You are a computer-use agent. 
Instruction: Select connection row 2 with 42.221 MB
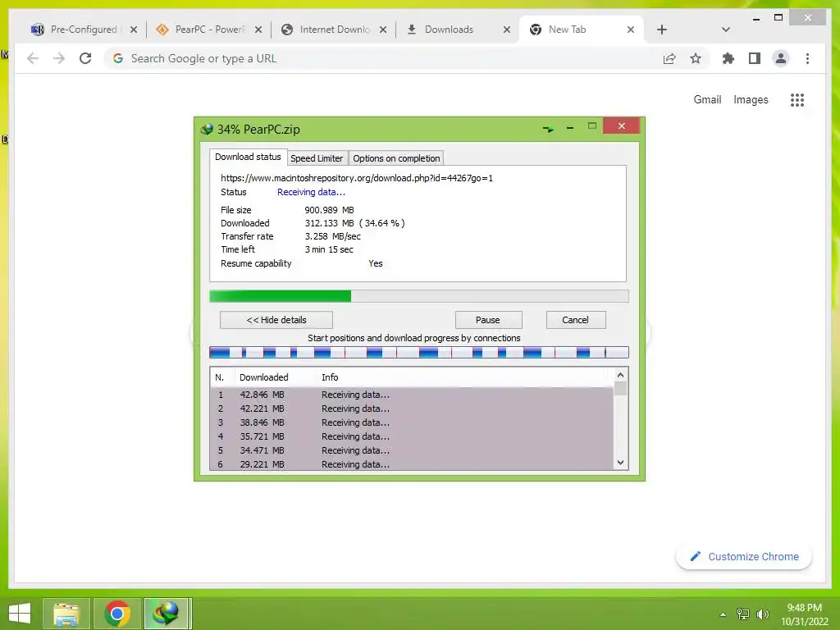pyautogui.click(x=412, y=409)
